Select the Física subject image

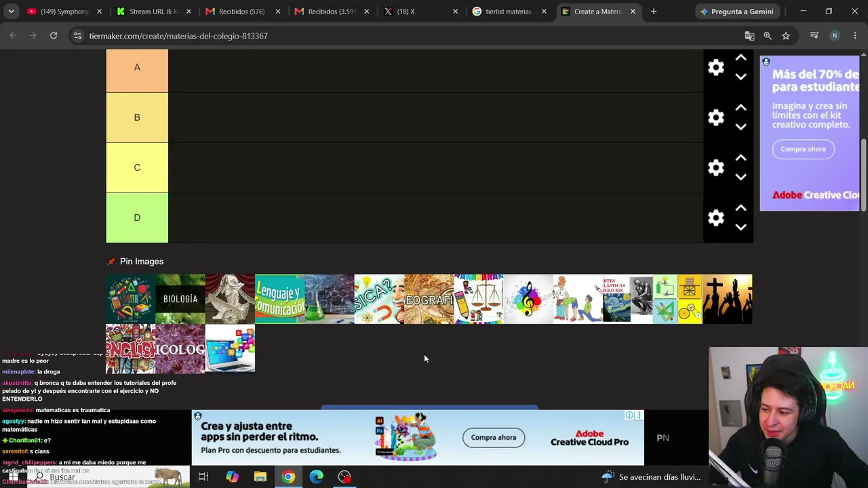(x=379, y=299)
